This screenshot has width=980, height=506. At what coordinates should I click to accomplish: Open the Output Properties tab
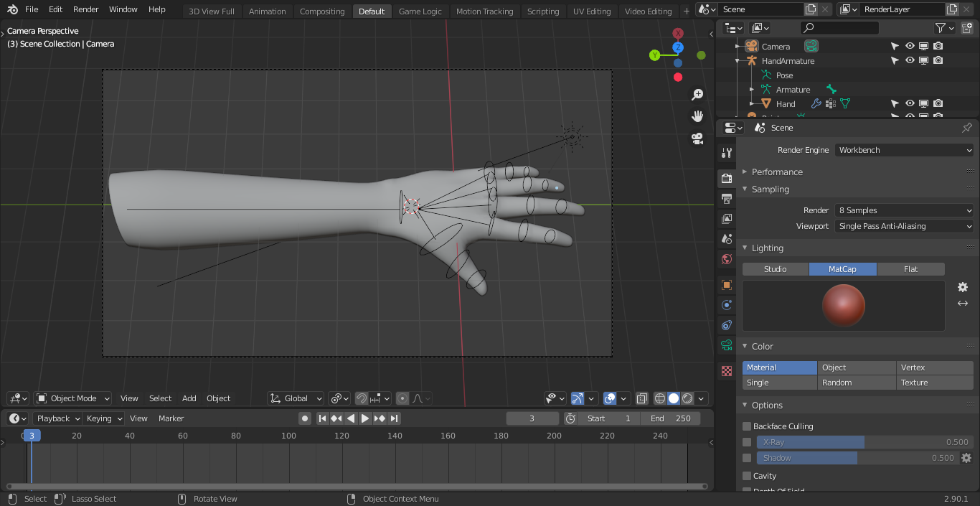(x=726, y=199)
